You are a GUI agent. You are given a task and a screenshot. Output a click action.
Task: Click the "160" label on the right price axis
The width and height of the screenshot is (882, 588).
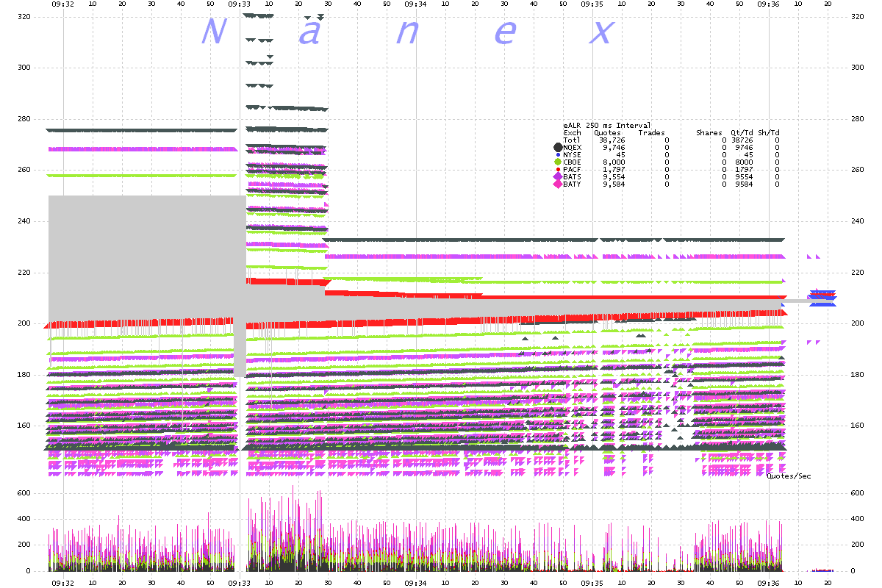(858, 426)
